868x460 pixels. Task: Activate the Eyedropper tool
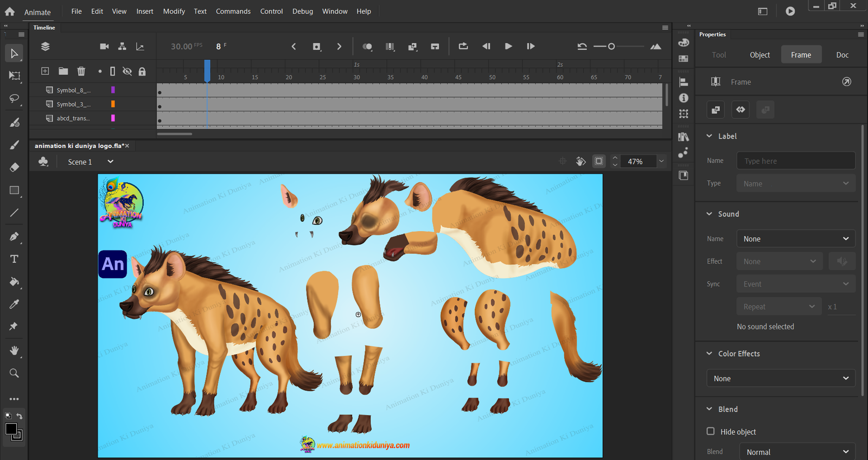point(15,304)
